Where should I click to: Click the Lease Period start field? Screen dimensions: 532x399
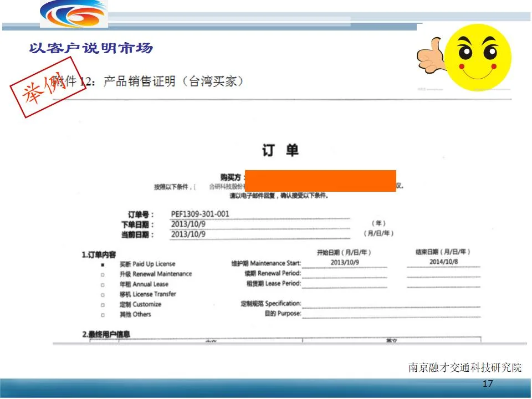(344, 284)
